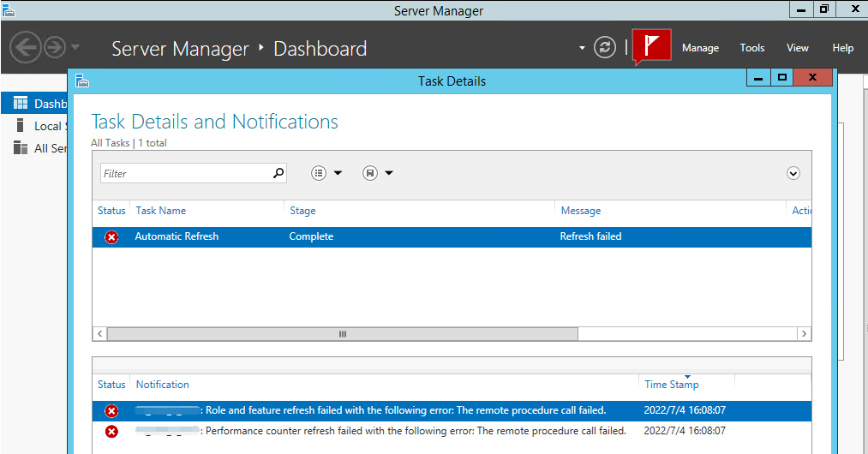The image size is (868, 454).
Task: Open the Manage menu
Action: (x=700, y=48)
